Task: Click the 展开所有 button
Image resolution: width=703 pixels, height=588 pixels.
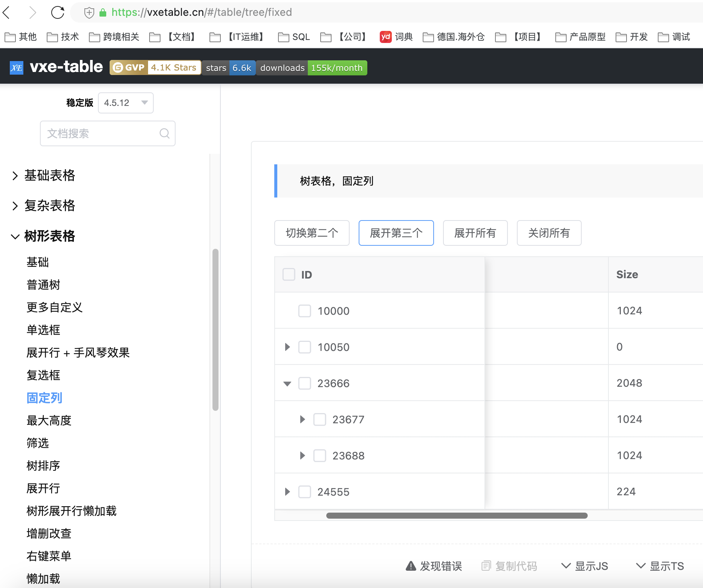Action: click(475, 233)
